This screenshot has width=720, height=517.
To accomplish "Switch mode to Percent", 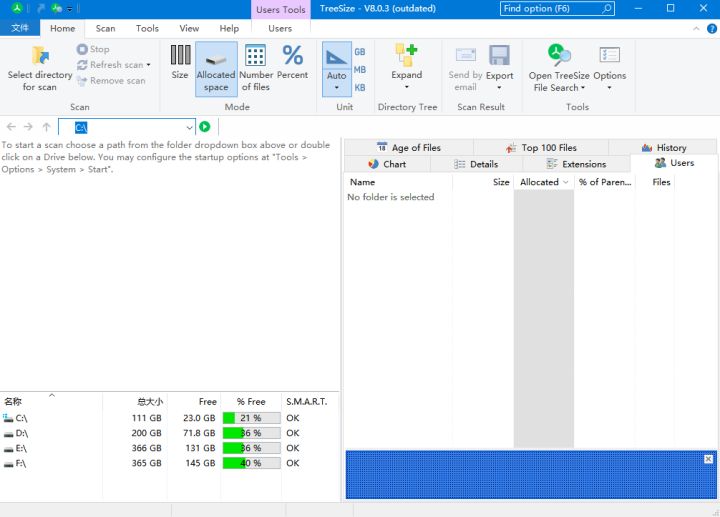I will tap(292, 62).
